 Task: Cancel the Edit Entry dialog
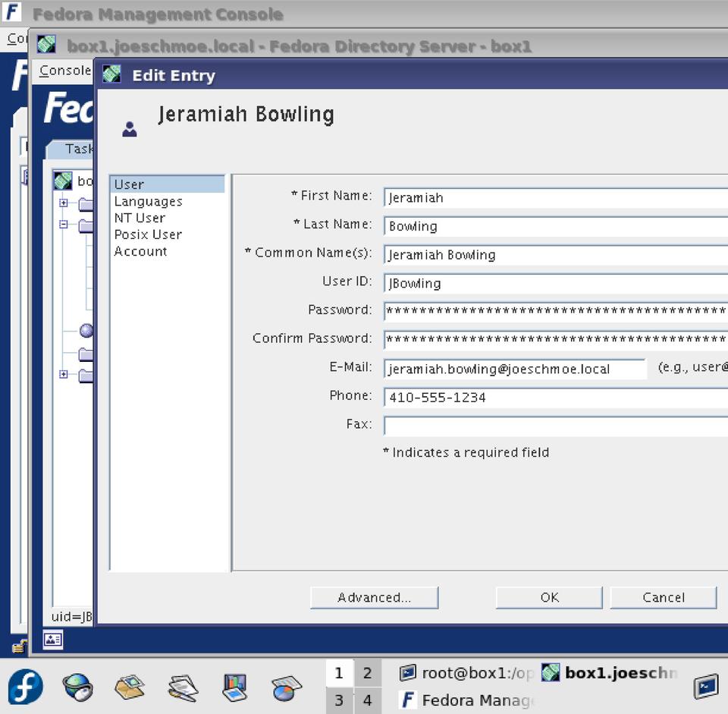663,598
